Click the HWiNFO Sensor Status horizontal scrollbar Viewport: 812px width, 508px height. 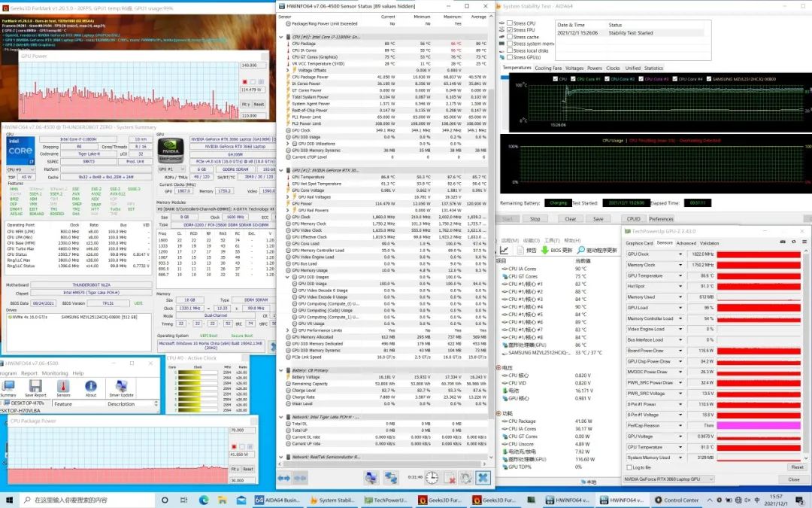(x=383, y=464)
